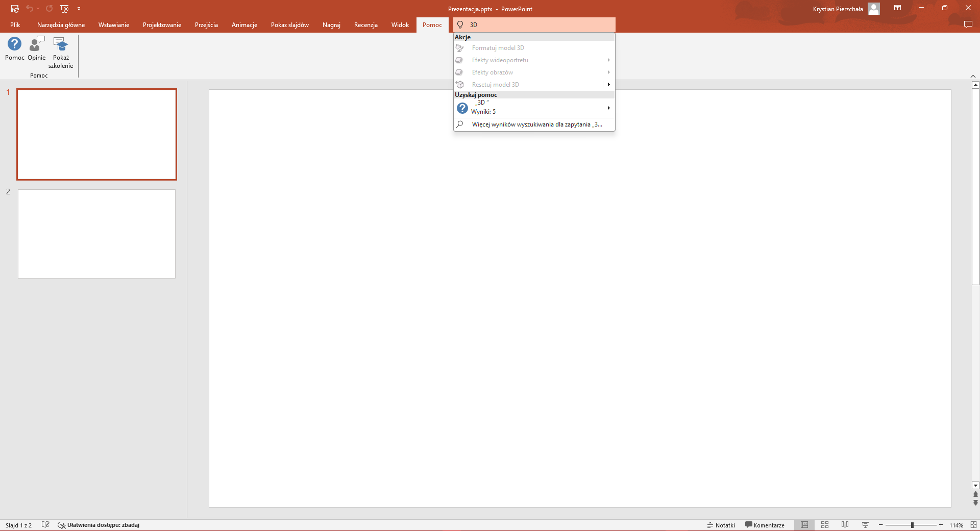
Task: Start slideshow from the quick access toolbar
Action: click(x=64, y=8)
